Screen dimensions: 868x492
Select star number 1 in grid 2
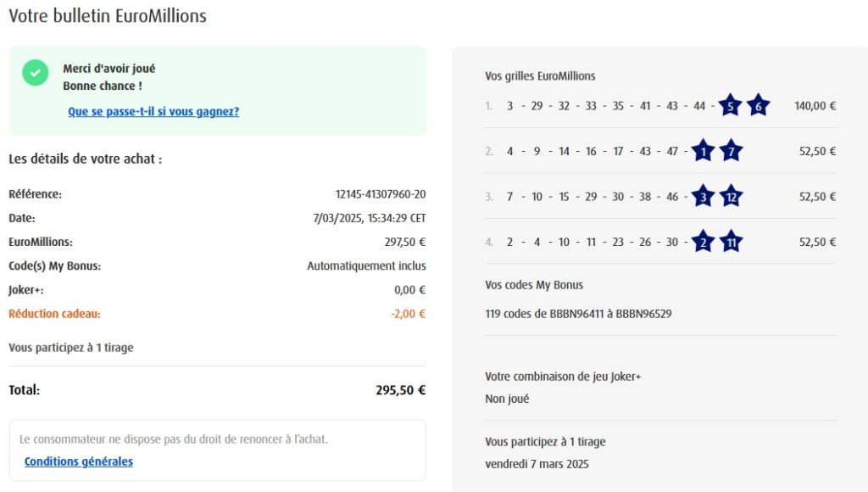[703, 152]
